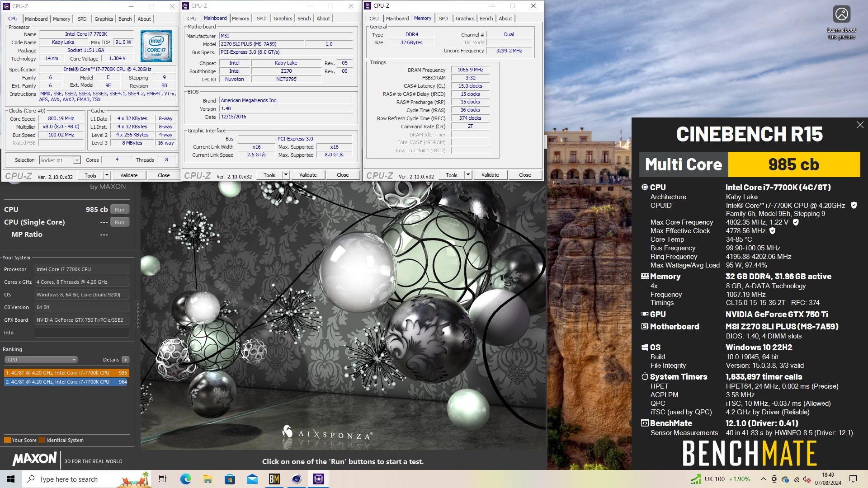
Task: Open the notification center icon
Action: [x=853, y=479]
